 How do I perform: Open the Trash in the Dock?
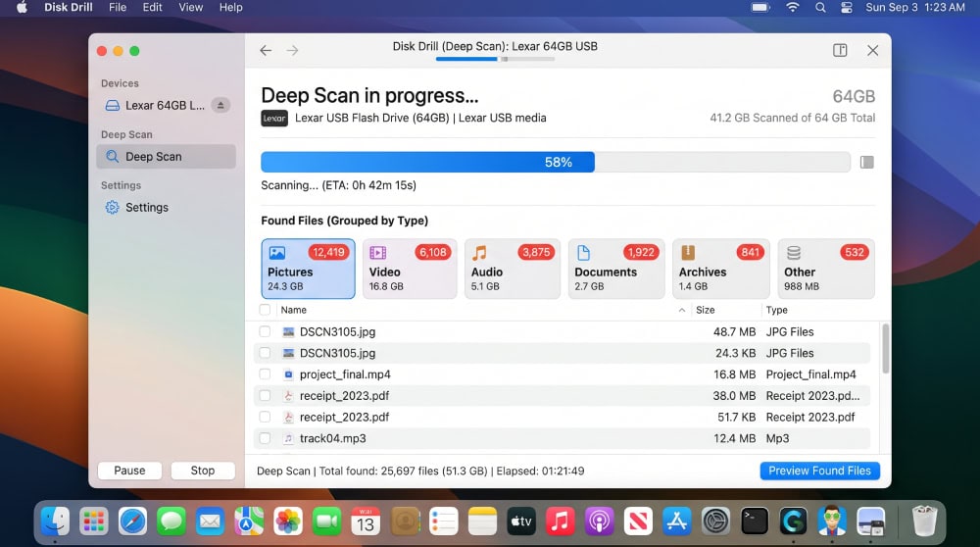tap(924, 521)
